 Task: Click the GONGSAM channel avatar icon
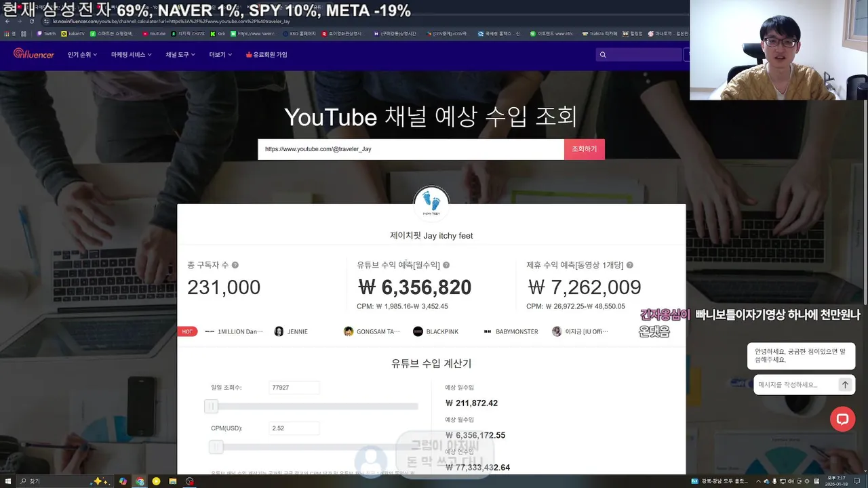coord(348,331)
